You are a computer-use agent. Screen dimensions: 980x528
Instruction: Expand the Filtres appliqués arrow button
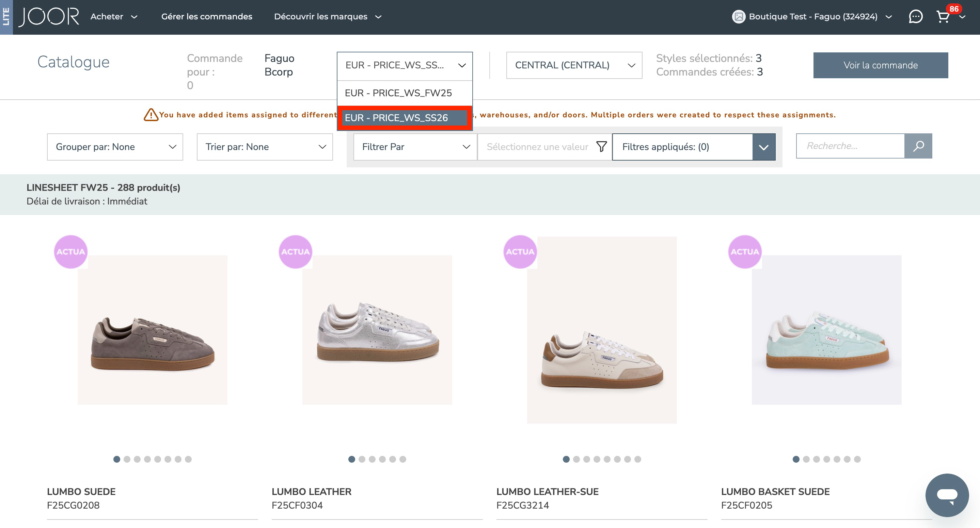click(763, 147)
